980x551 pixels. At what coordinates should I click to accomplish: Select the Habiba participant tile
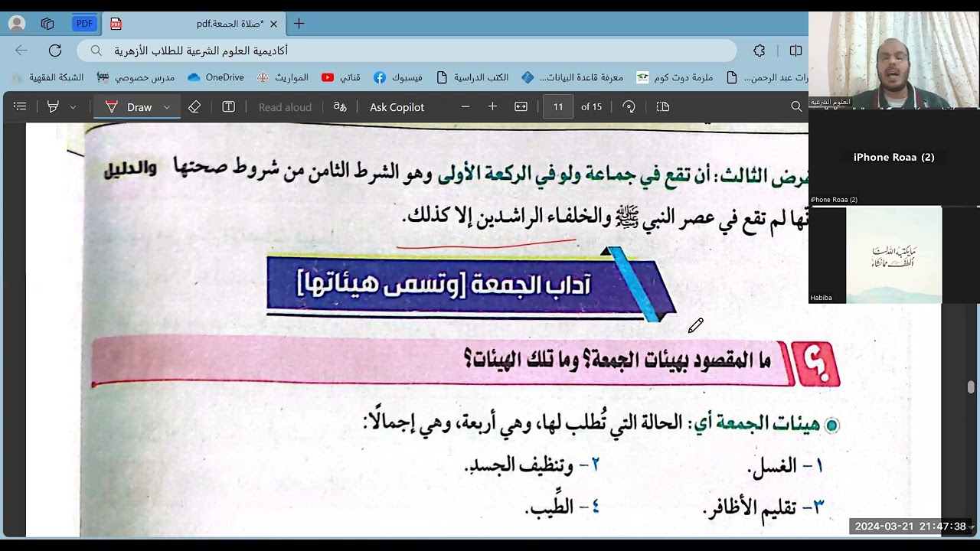[893, 255]
